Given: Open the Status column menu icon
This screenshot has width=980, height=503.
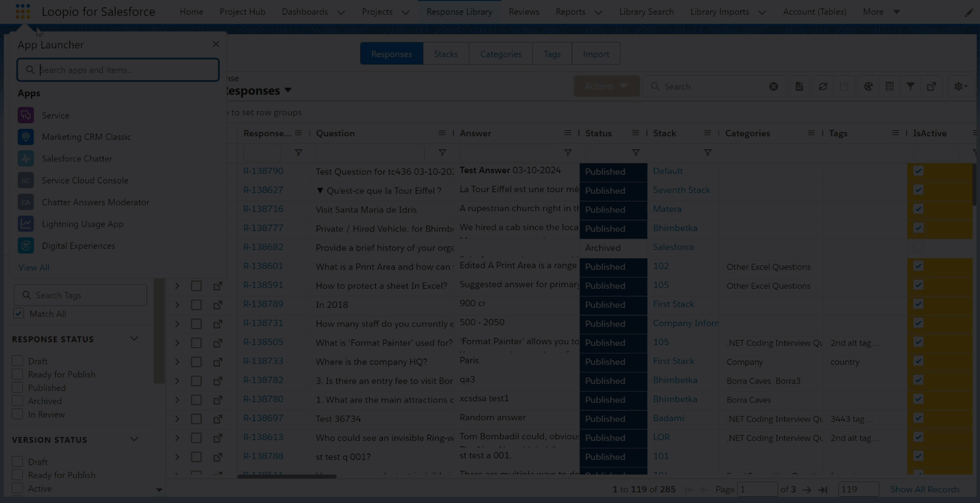Looking at the screenshot, I should [635, 133].
